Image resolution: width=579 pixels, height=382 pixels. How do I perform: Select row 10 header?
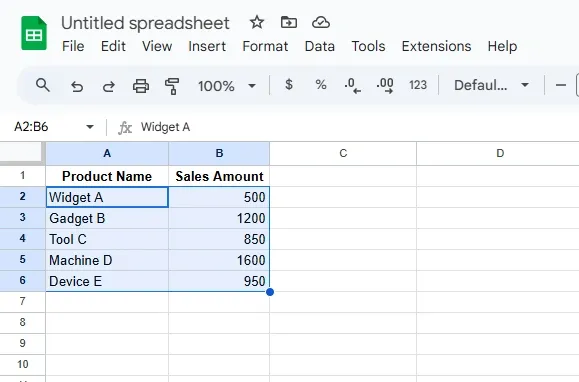[23, 365]
